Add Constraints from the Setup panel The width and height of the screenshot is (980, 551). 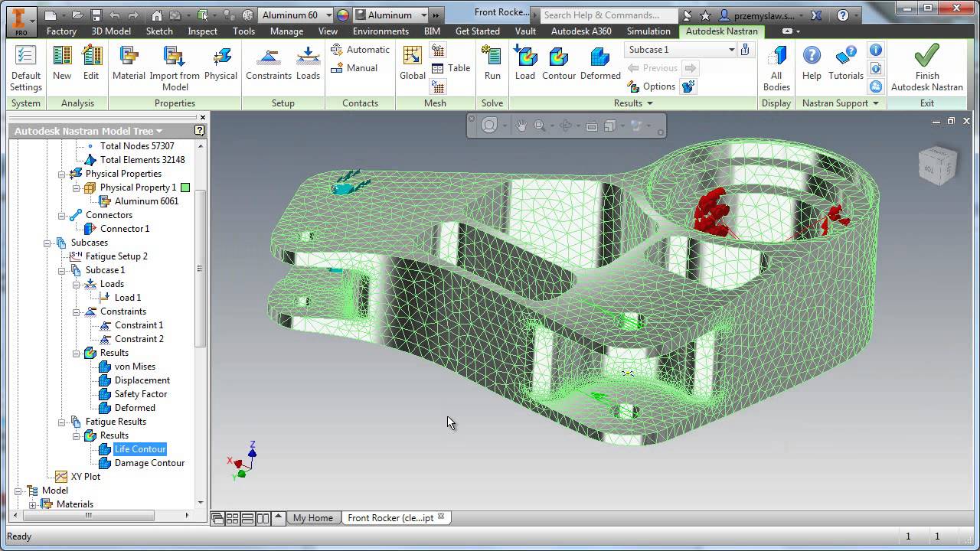pos(269,63)
